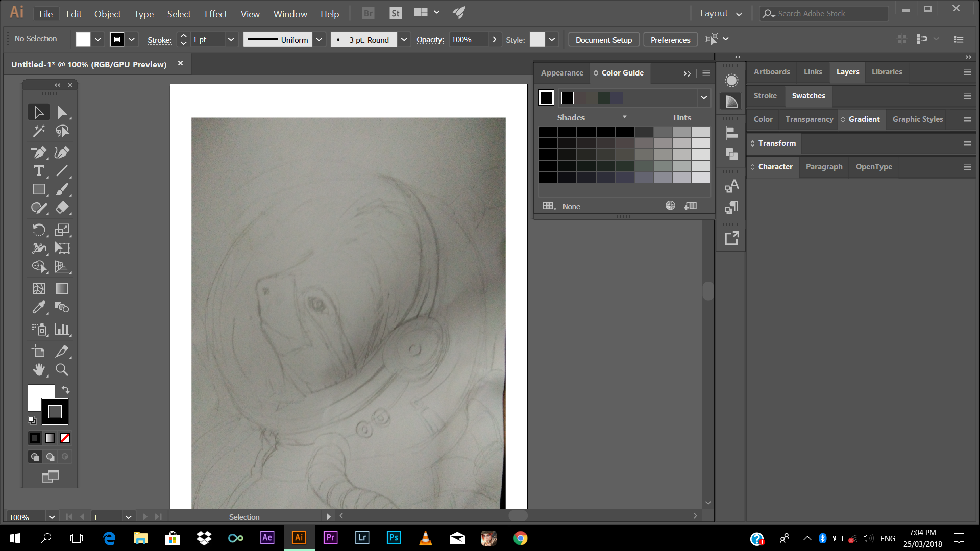Screen dimensions: 980x551
Task: Click the Stroke swatch in toolbar
Action: pos(55,412)
